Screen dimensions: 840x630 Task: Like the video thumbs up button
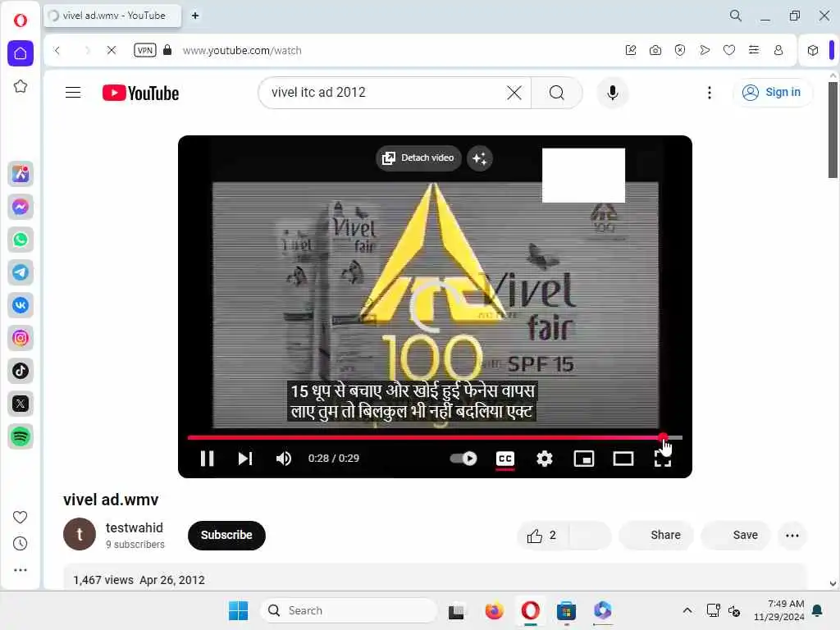[542, 535]
